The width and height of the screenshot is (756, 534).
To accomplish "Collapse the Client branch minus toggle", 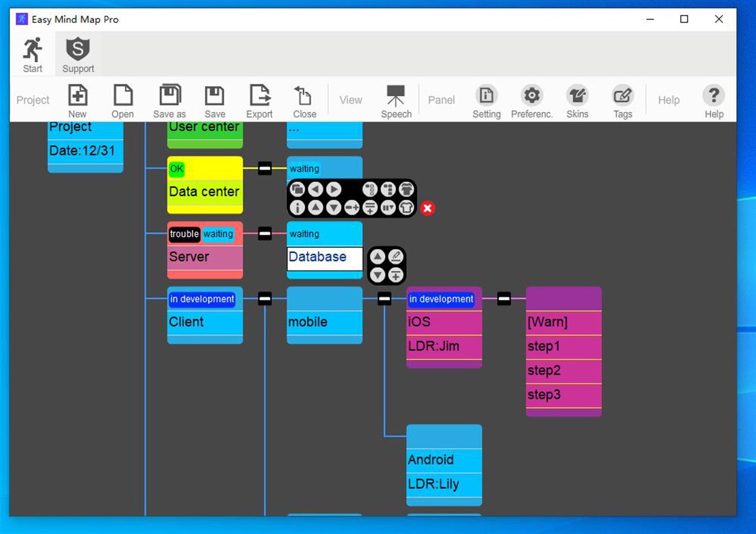I will coord(264,298).
